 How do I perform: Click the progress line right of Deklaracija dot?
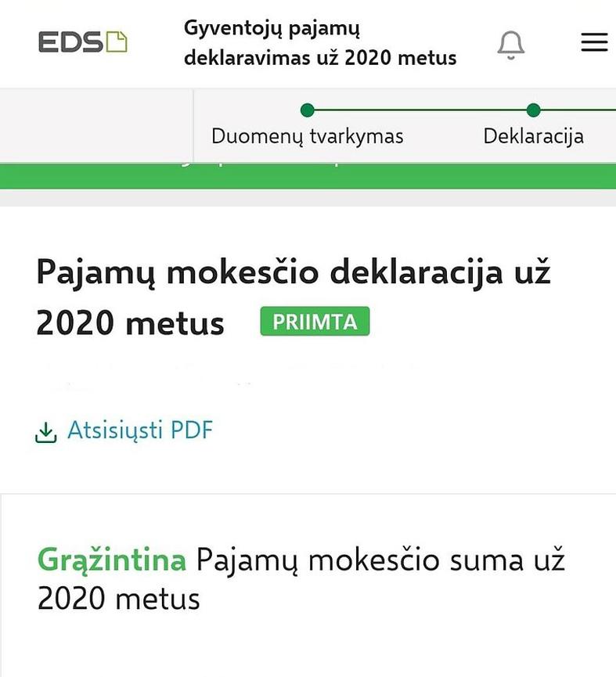579,110
